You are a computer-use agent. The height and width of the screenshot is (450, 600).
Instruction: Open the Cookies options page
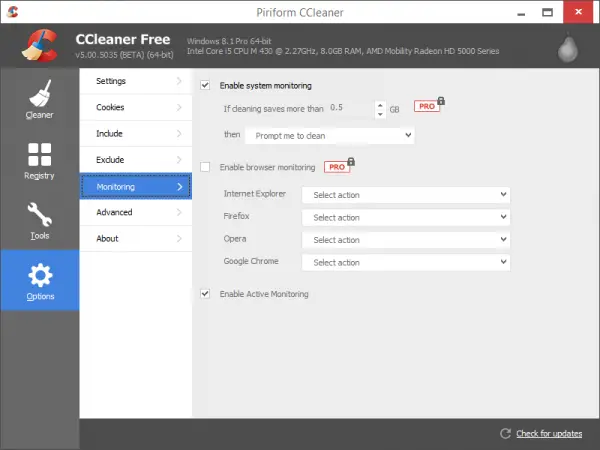(x=135, y=108)
